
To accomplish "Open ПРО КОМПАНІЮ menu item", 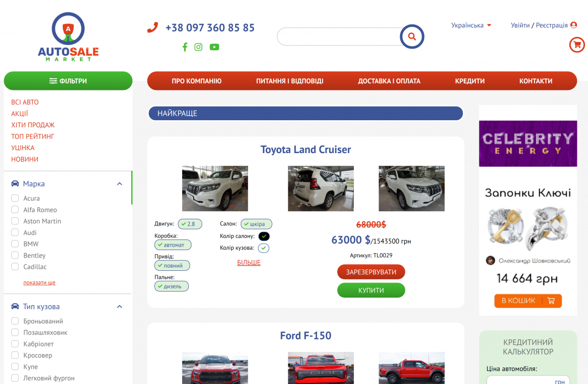I will click(196, 81).
